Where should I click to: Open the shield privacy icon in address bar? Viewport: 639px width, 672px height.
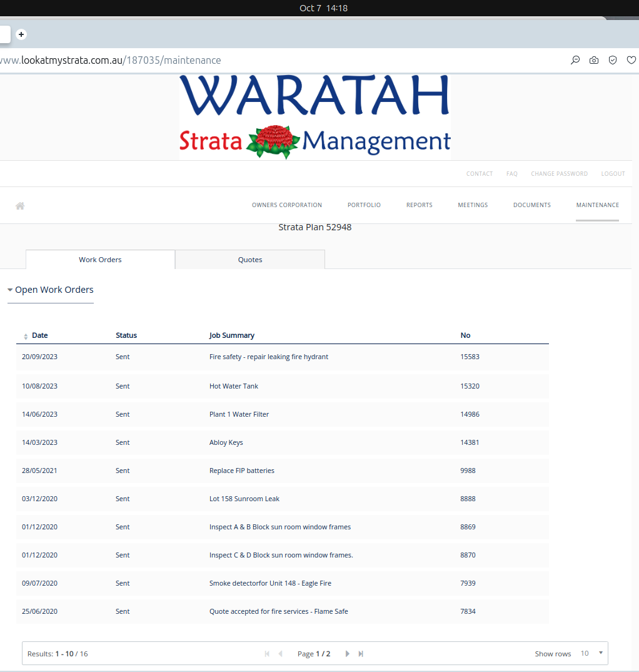(613, 60)
